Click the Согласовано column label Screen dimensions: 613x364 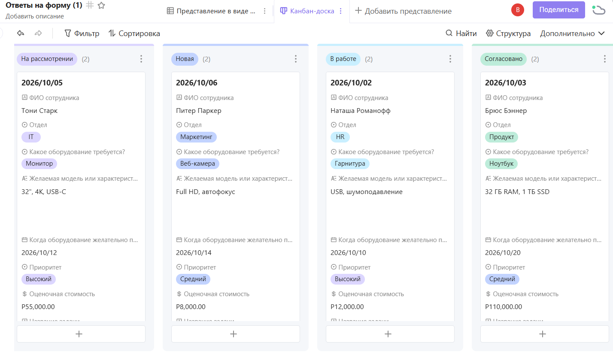pos(504,59)
